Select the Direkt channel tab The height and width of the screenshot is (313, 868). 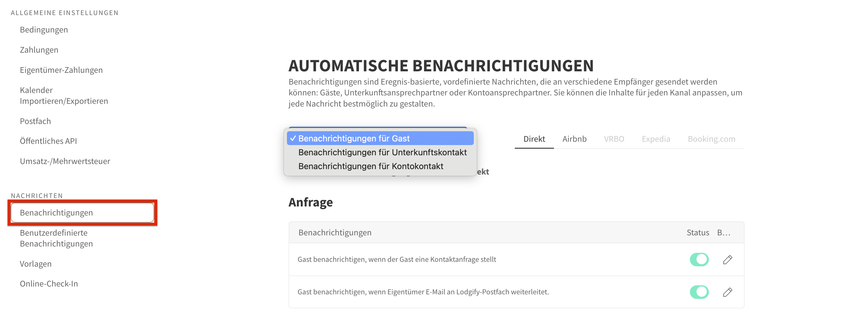point(534,139)
